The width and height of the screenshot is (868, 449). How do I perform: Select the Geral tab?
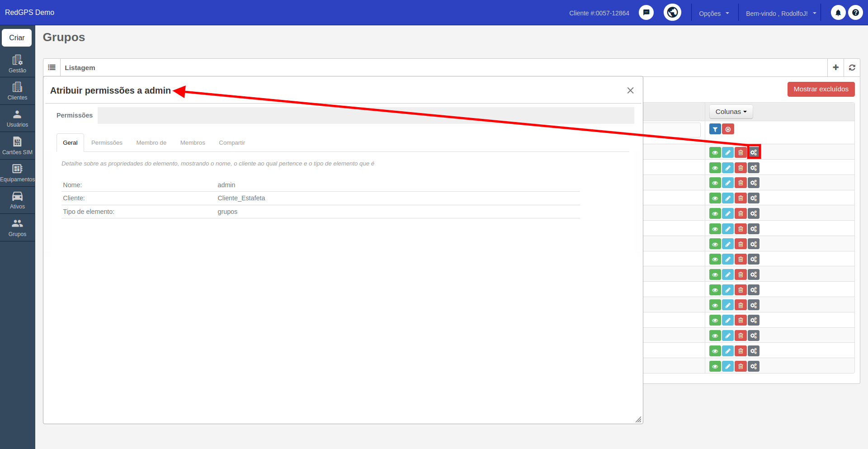70,142
